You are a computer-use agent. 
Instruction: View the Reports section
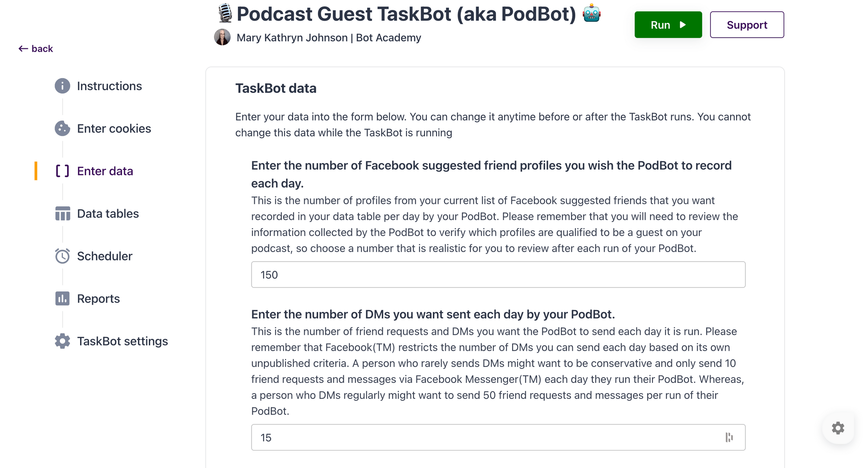(98, 298)
